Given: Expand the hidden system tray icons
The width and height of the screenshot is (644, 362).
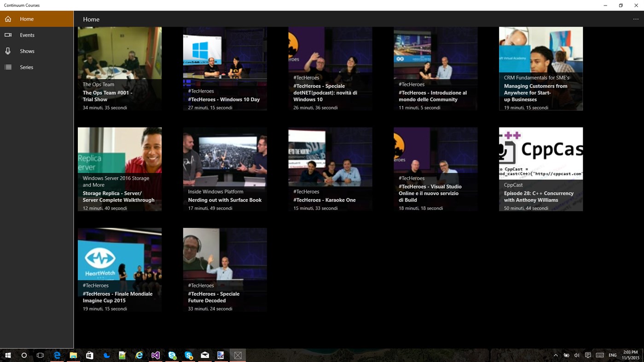Looking at the screenshot, I should tap(556, 355).
